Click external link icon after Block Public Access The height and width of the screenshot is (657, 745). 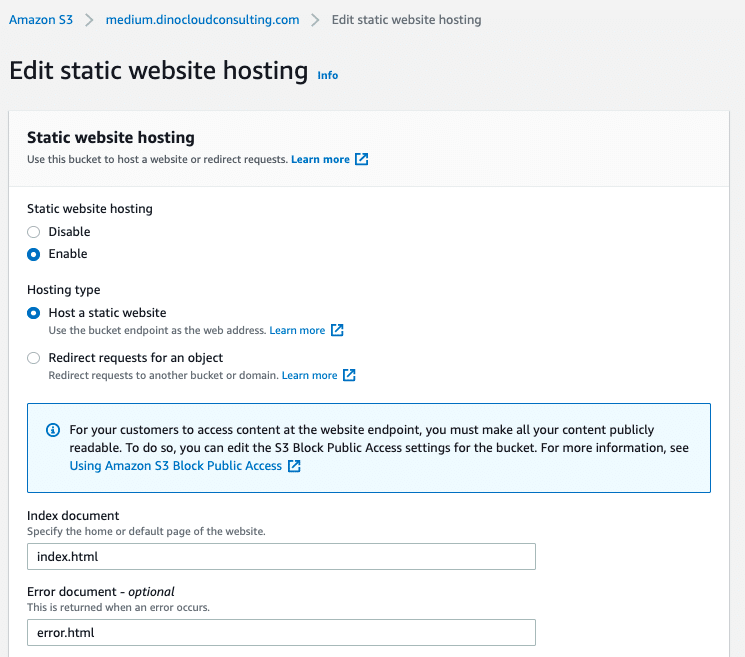(x=294, y=466)
